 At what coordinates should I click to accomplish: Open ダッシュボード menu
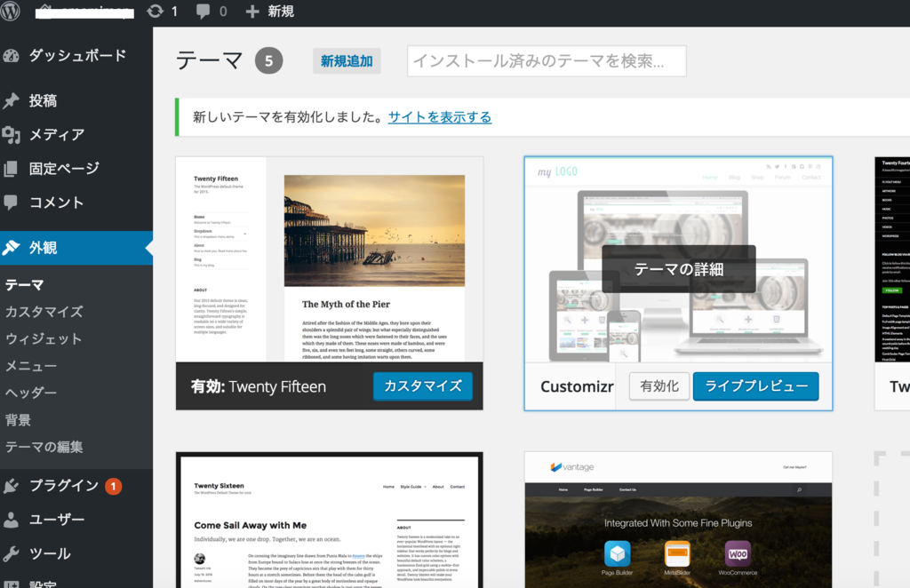pos(76,56)
